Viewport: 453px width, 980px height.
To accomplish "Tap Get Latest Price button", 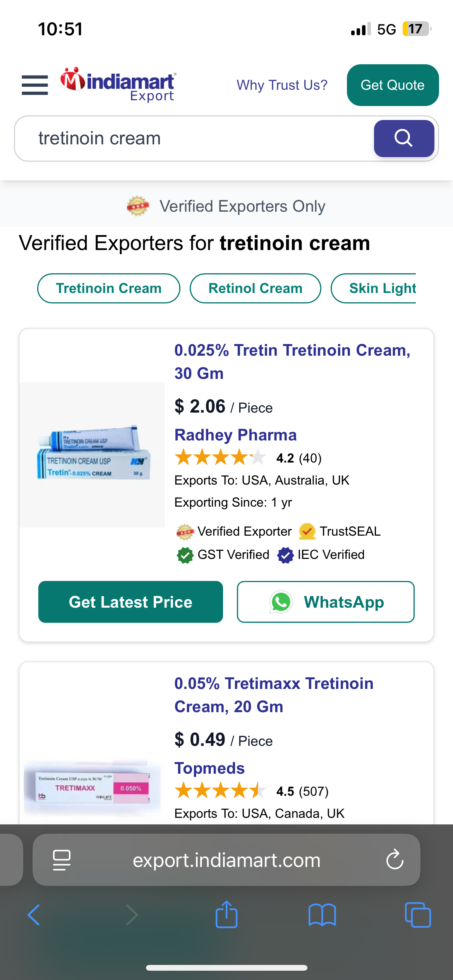I will click(x=130, y=602).
